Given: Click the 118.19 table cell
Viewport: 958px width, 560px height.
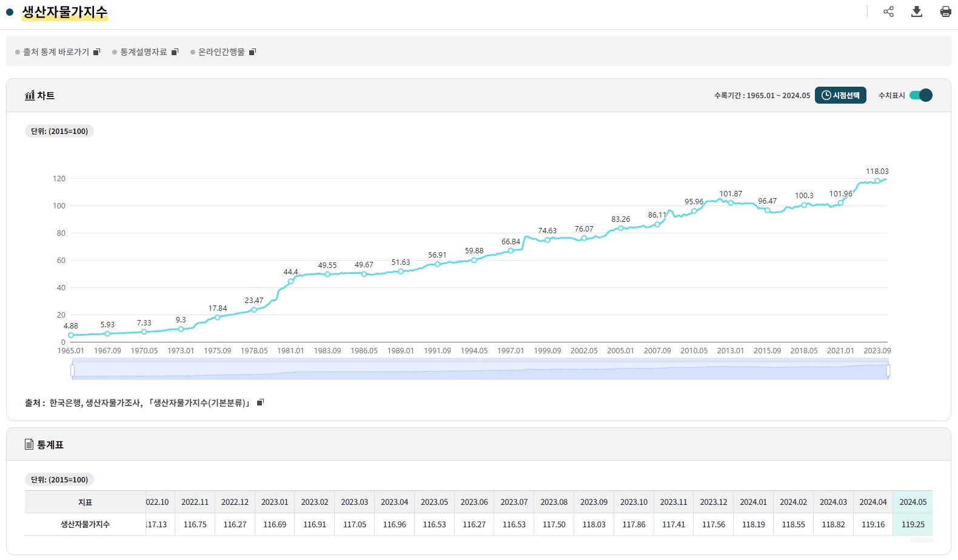Looking at the screenshot, I should (x=754, y=524).
